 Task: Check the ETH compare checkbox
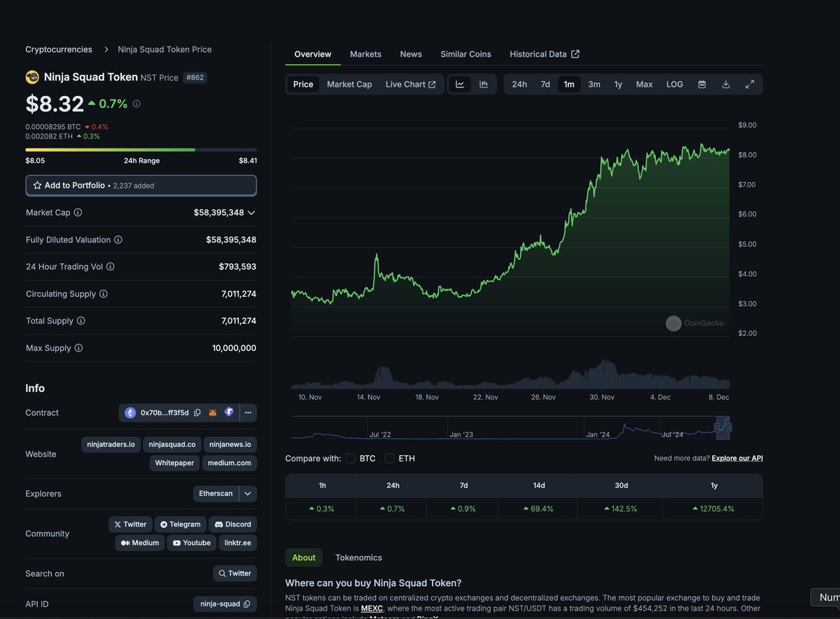click(389, 459)
